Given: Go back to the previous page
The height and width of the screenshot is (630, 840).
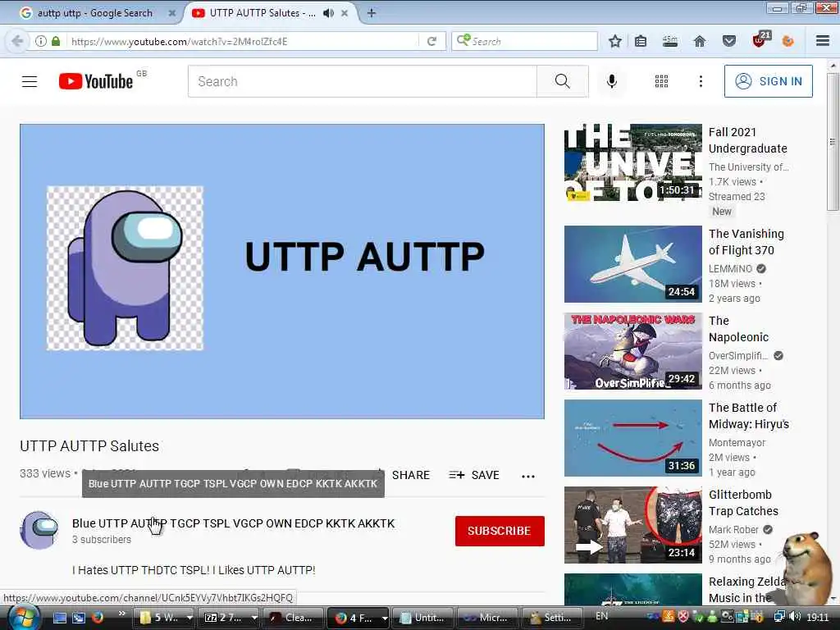Looking at the screenshot, I should coord(17,41).
